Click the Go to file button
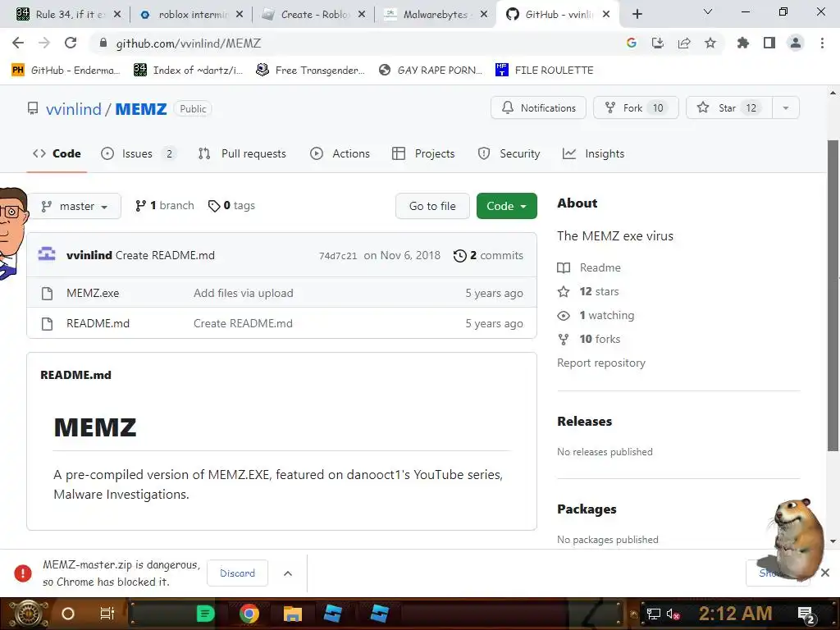The image size is (840, 630). pos(432,206)
